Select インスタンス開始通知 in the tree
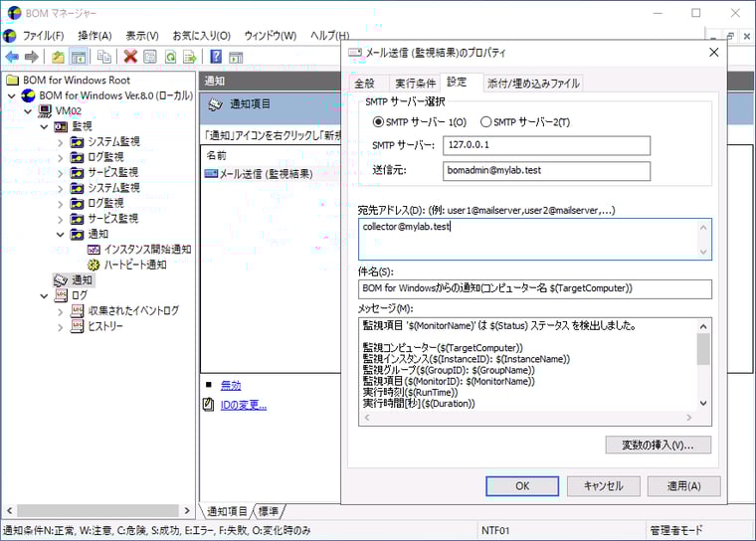The width and height of the screenshot is (756, 541). (x=139, y=250)
